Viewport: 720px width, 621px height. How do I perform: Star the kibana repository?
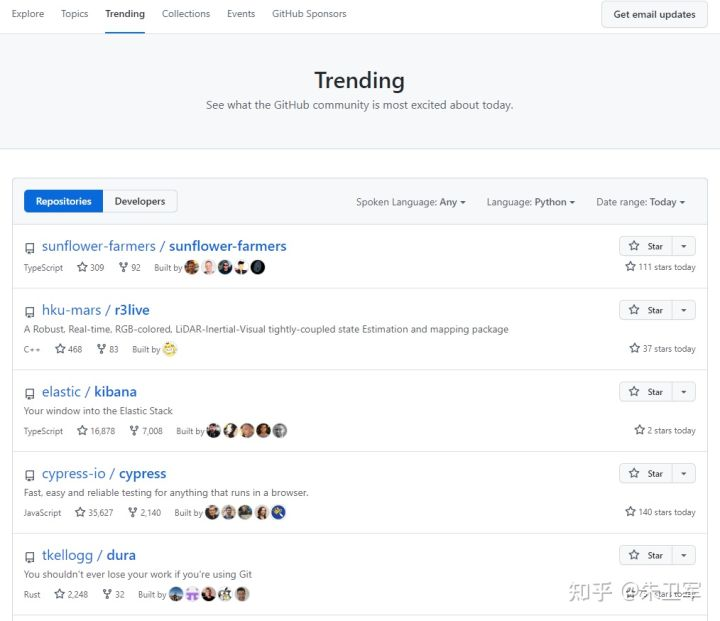[x=646, y=392]
